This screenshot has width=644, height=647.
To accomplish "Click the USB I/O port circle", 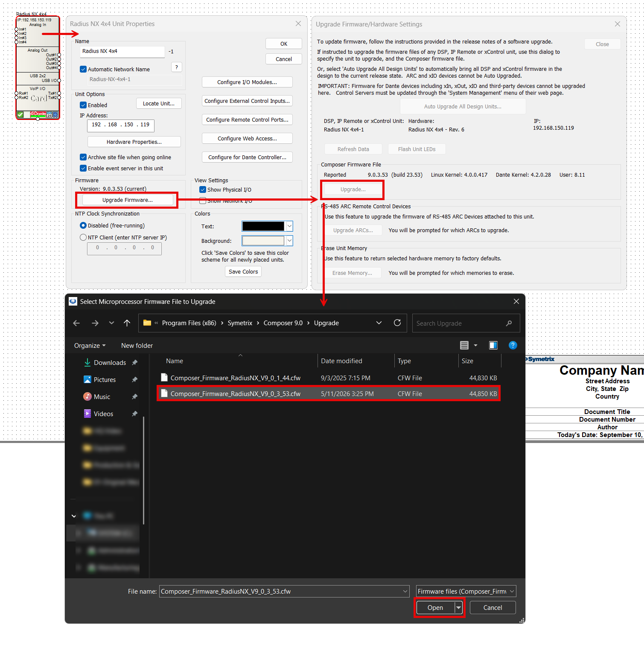I will pos(59,81).
